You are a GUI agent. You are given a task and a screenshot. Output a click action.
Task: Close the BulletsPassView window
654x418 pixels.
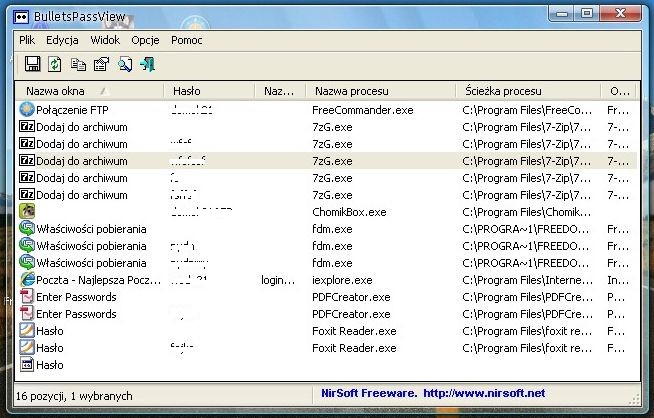tap(621, 14)
